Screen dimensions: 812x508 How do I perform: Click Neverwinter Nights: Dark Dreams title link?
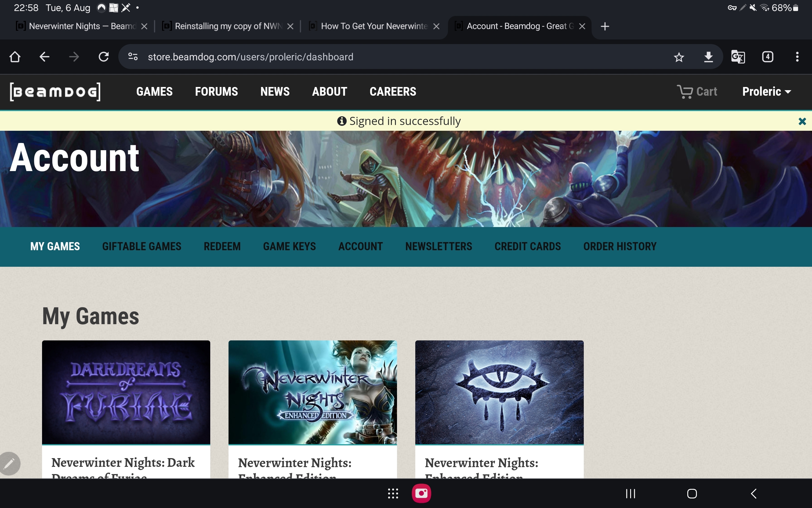tap(123, 467)
